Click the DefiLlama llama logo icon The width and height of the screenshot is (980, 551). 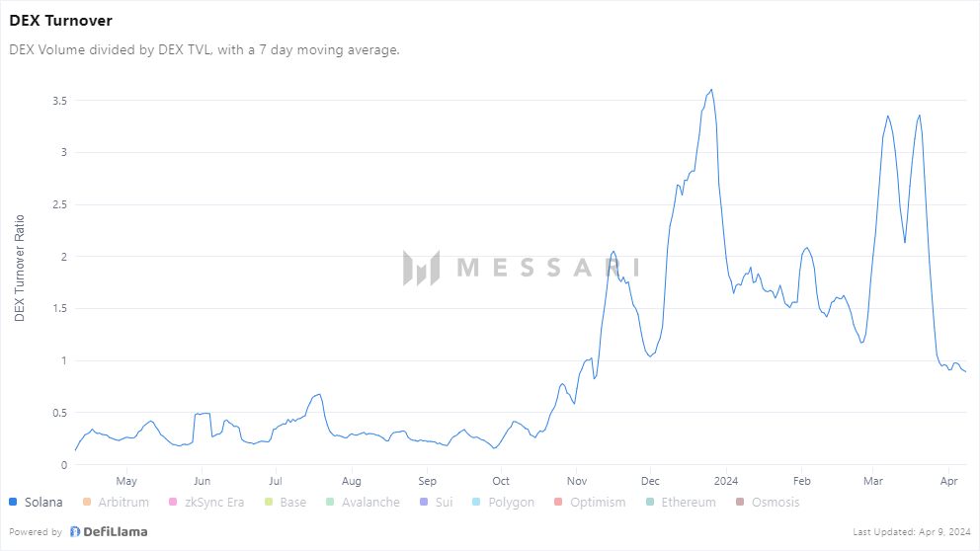click(75, 532)
